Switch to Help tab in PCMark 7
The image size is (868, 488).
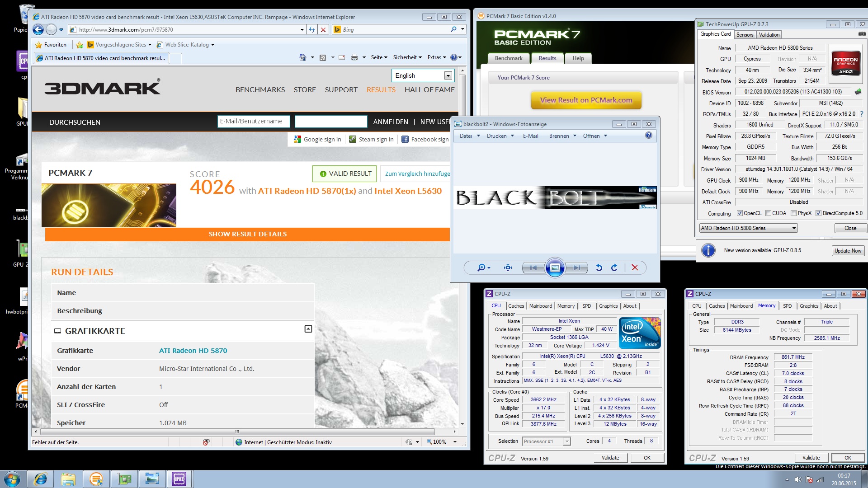[x=578, y=58]
